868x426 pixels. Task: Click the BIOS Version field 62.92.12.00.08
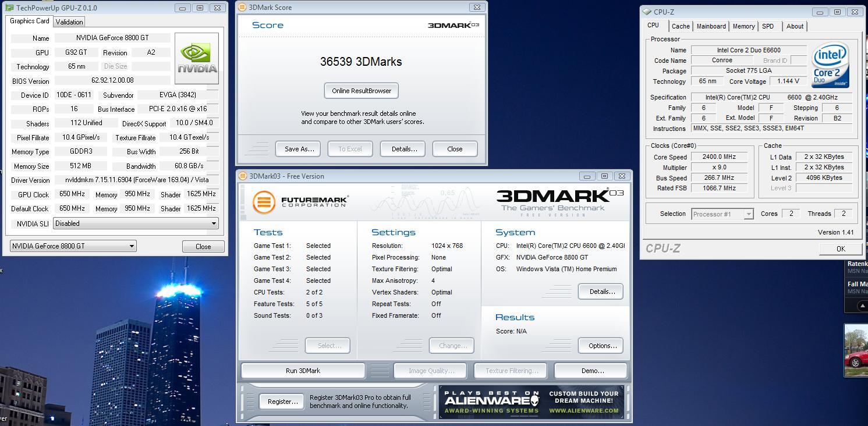point(112,80)
